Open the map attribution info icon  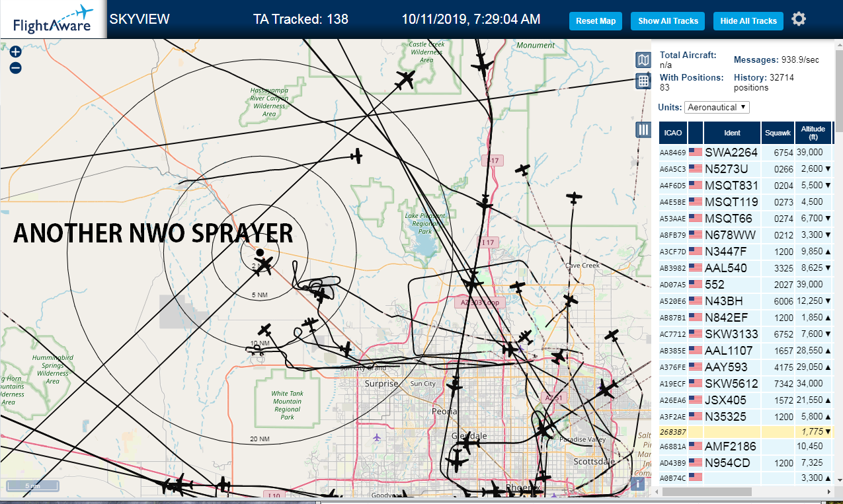coord(638,484)
